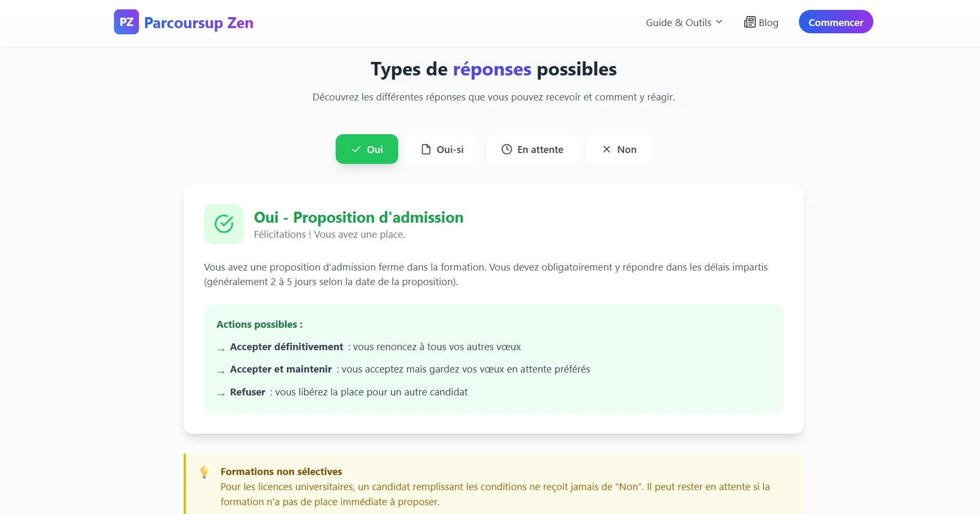Click the PZ logo icon

click(126, 22)
